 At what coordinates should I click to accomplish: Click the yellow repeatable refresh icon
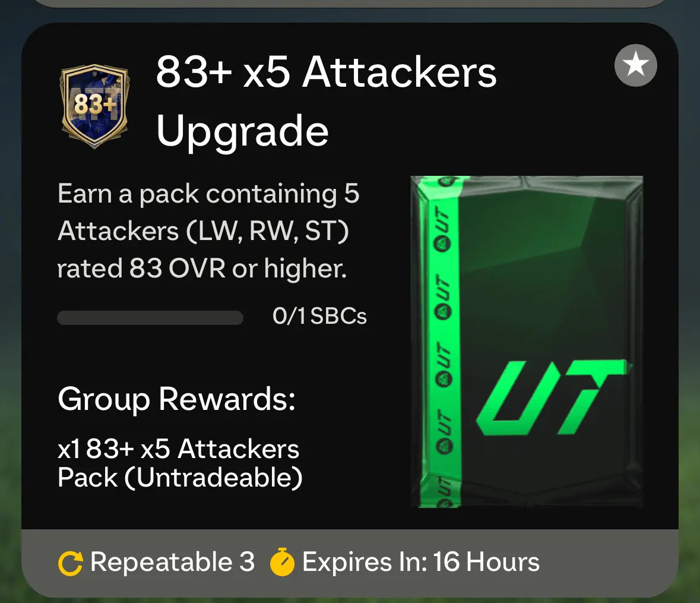tap(71, 563)
